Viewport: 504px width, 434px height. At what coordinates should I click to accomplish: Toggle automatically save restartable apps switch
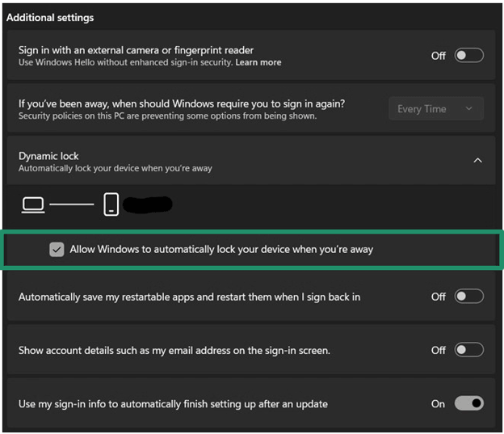[x=468, y=296]
